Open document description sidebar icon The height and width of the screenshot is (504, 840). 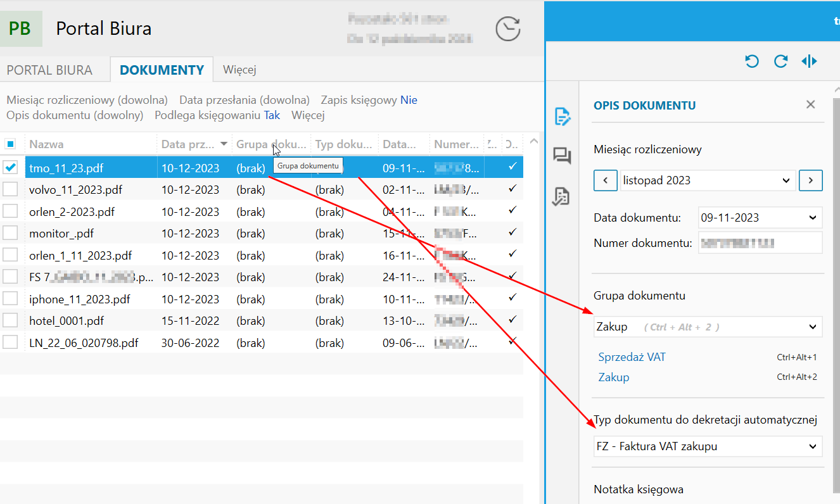(562, 117)
